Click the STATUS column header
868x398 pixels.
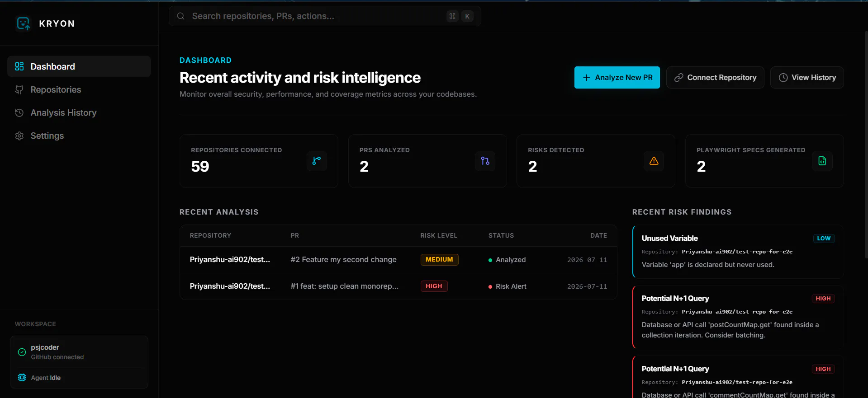501,235
